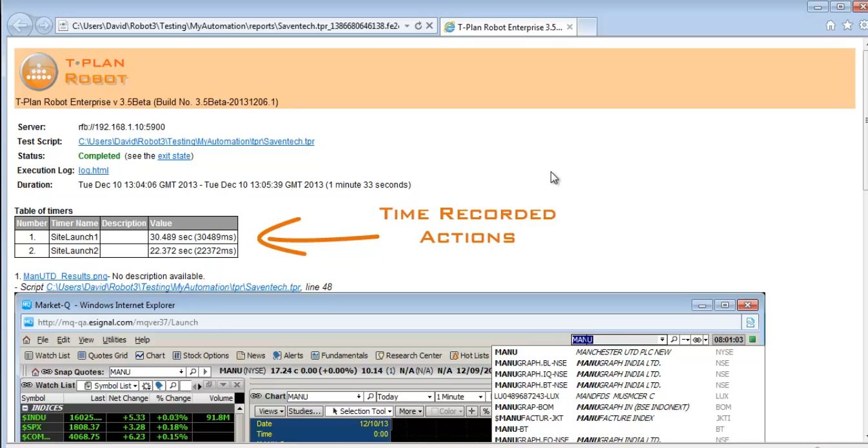This screenshot has width=868, height=448.
Task: Go back with the browser Back arrow
Action: click(19, 26)
